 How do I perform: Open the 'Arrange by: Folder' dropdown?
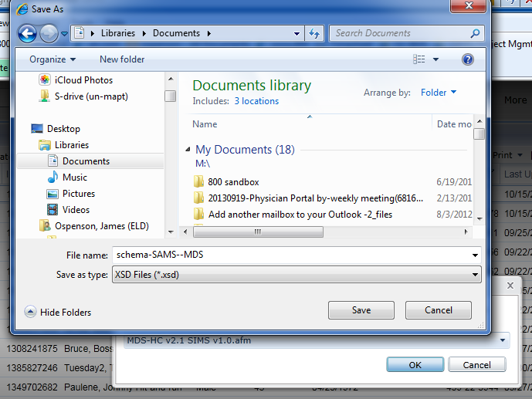tap(438, 93)
